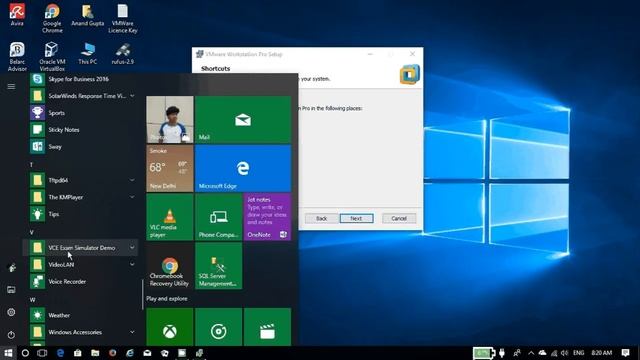Open Action Center notifications icon
Viewport: 640px width, 360px height.
coord(625,353)
